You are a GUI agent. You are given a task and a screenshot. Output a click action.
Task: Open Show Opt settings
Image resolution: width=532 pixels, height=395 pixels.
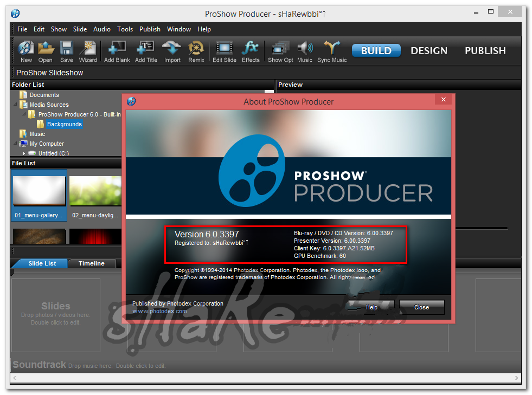coord(280,51)
